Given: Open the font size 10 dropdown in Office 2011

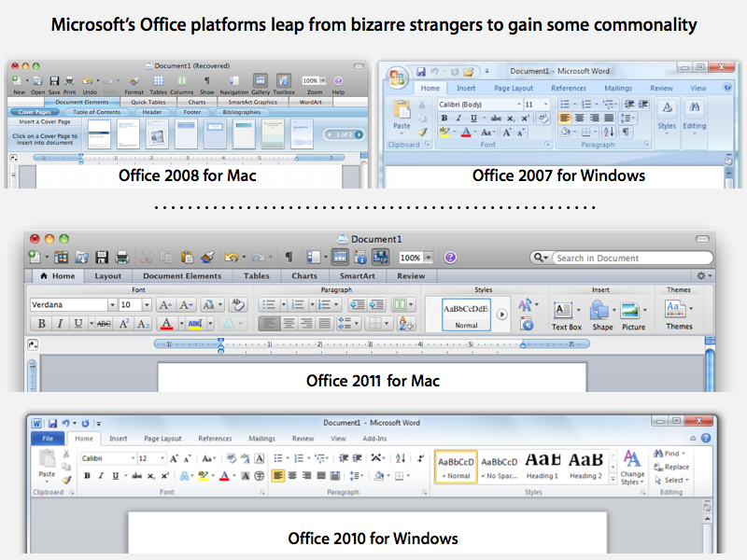Looking at the screenshot, I should (147, 305).
